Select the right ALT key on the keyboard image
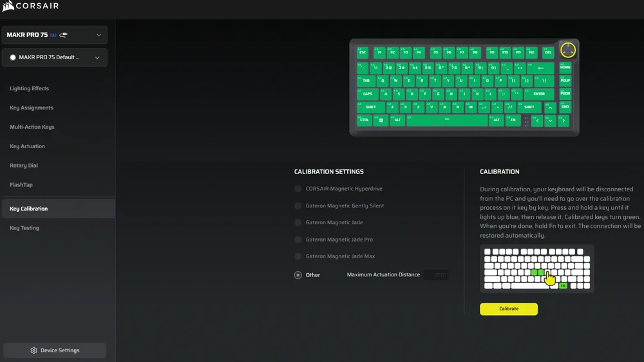Image resolution: width=644 pixels, height=362 pixels. (496, 120)
